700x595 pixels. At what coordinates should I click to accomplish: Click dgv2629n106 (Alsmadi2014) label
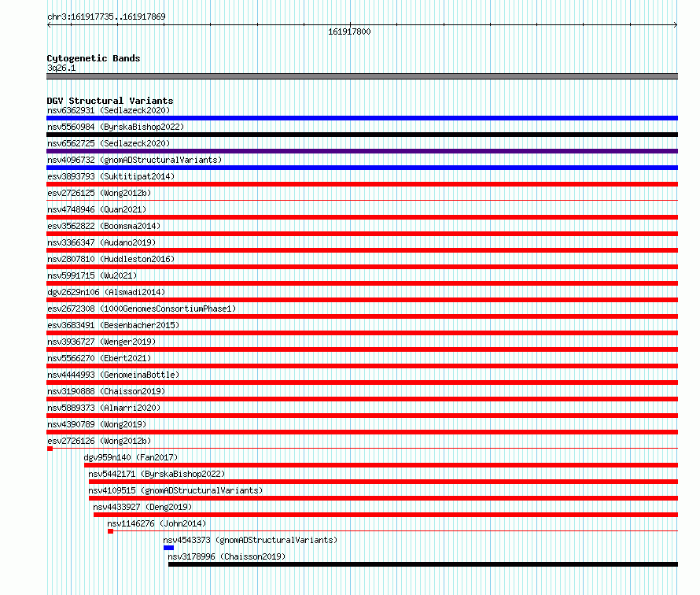pyautogui.click(x=106, y=292)
